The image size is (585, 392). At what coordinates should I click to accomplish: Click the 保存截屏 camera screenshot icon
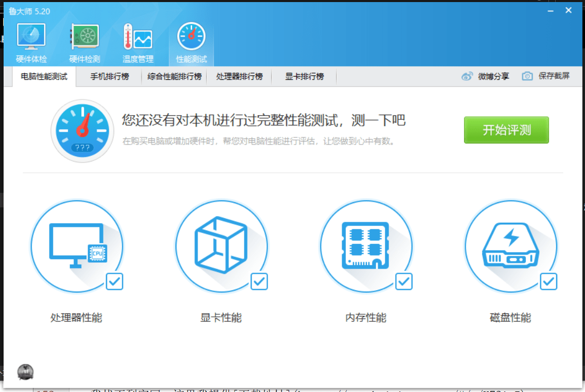click(527, 76)
